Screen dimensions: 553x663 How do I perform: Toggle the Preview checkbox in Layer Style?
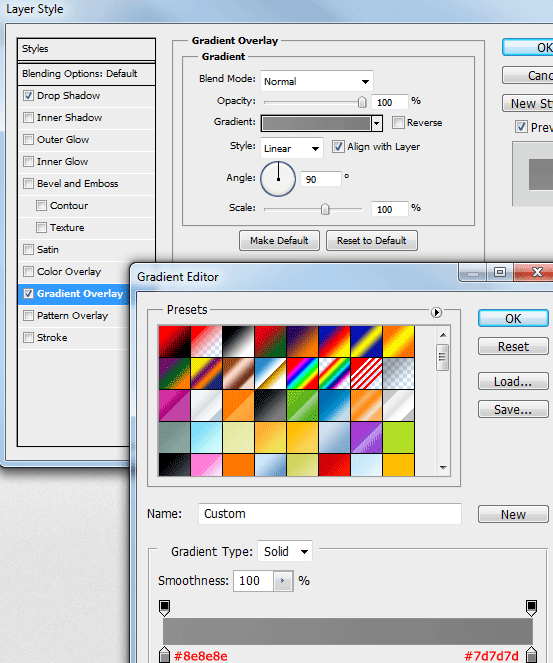[521, 127]
